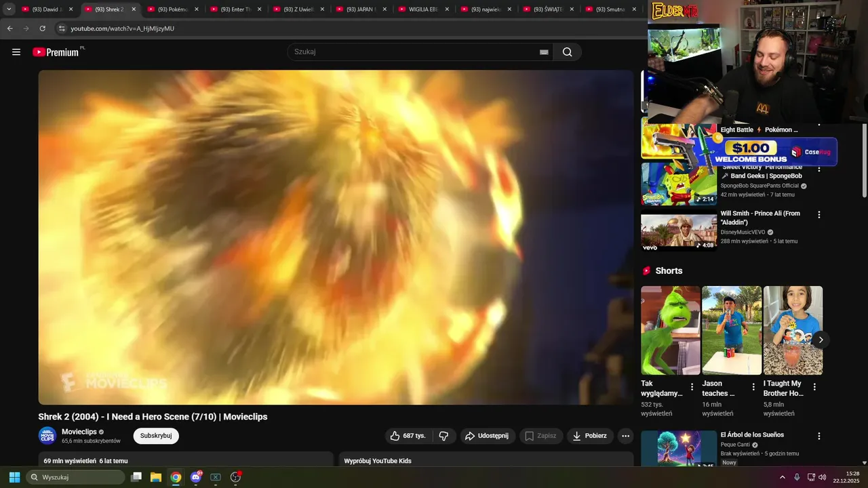The image size is (868, 488).
Task: Open El Árbol de los Sueños thumbnail
Action: coord(679,449)
